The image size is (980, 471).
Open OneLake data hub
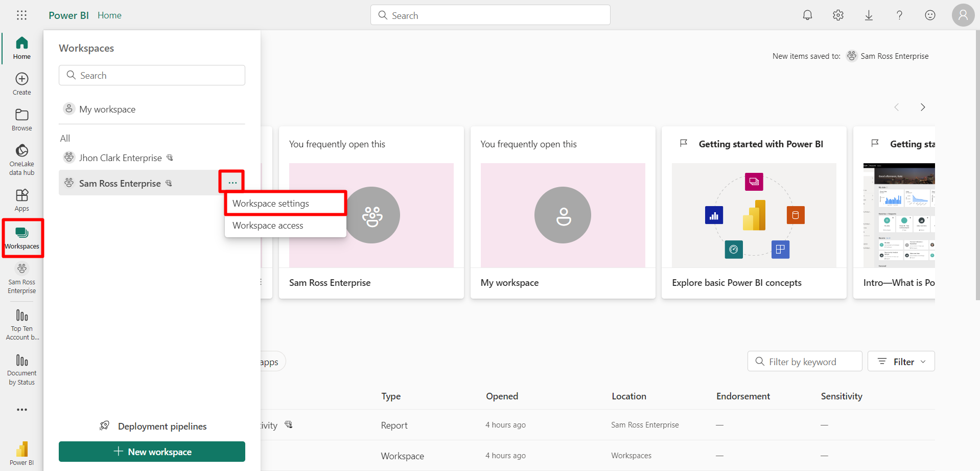[x=22, y=160]
